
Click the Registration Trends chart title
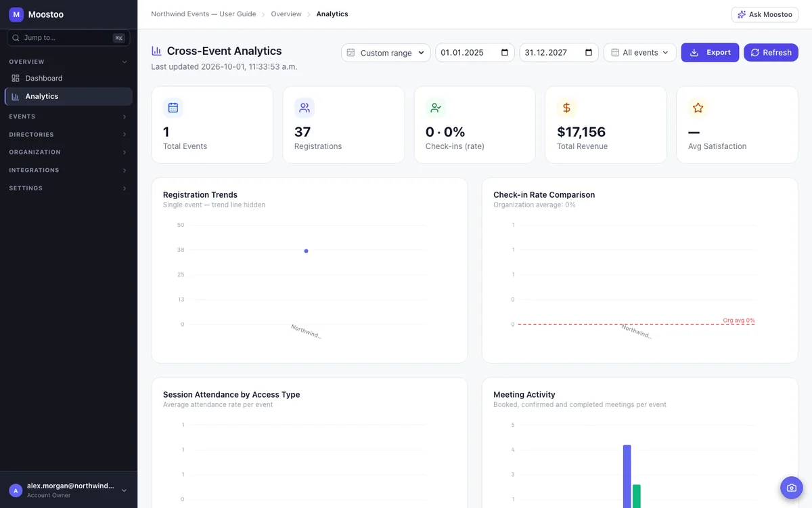tap(200, 195)
